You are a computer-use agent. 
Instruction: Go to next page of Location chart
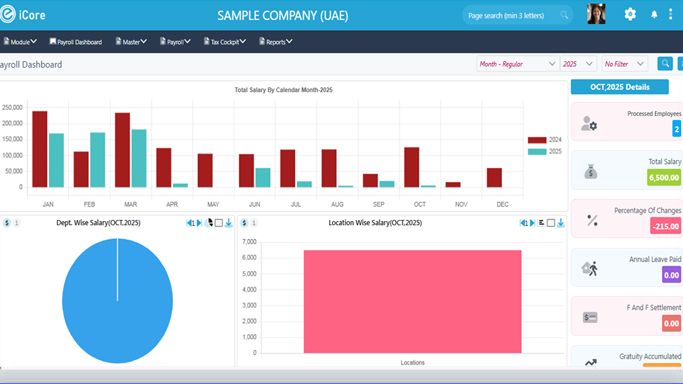pyautogui.click(x=532, y=223)
